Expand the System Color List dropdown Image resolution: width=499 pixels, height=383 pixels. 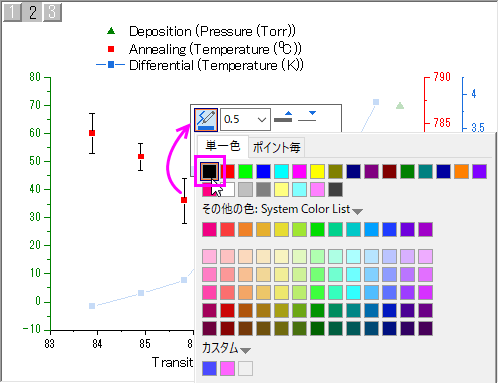357,211
